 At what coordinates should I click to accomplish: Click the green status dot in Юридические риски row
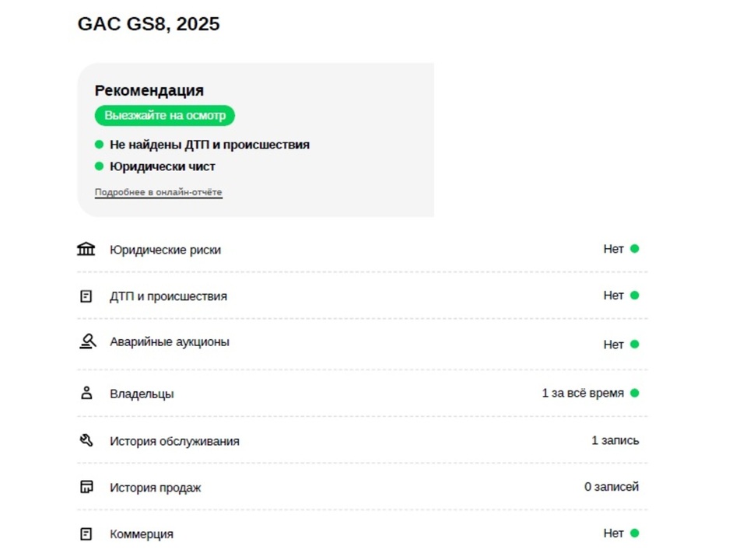pyautogui.click(x=635, y=249)
